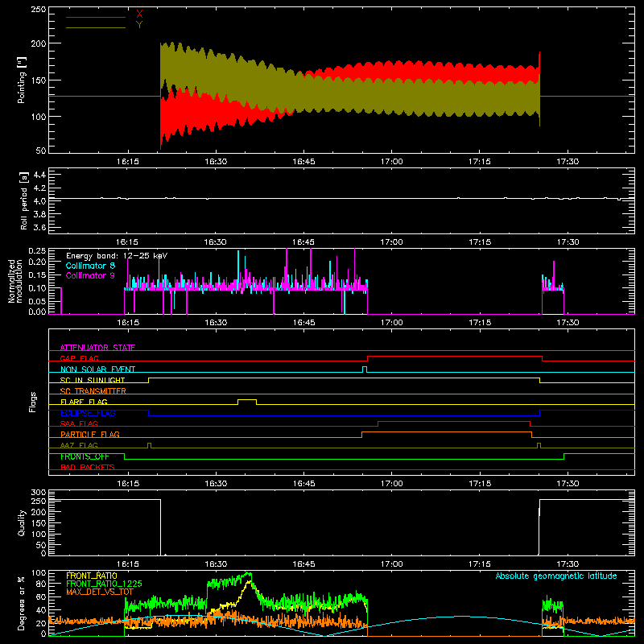Click the 80 tick on Degrees axis
Viewport: 644px width, 644px height.
point(41,584)
